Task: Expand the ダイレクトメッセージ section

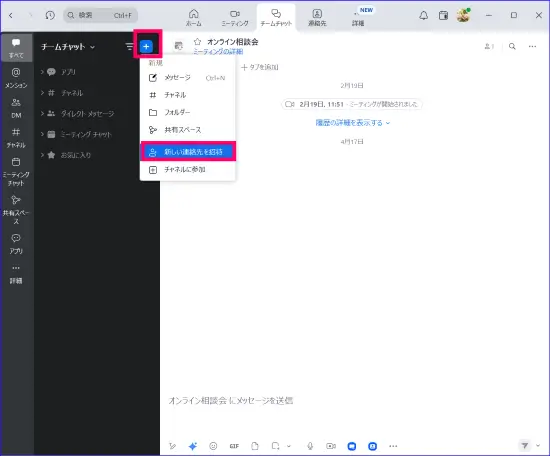Action: (77, 114)
